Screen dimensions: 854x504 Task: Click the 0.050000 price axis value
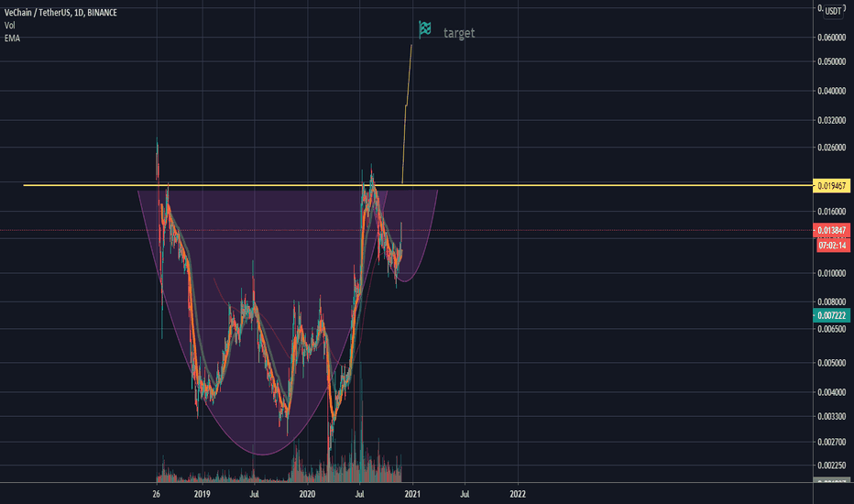(x=832, y=61)
